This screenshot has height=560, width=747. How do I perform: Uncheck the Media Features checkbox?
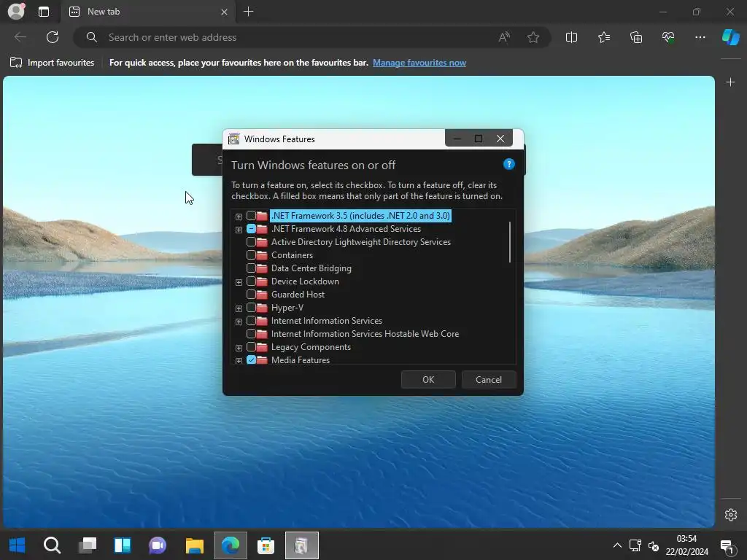pyautogui.click(x=251, y=360)
